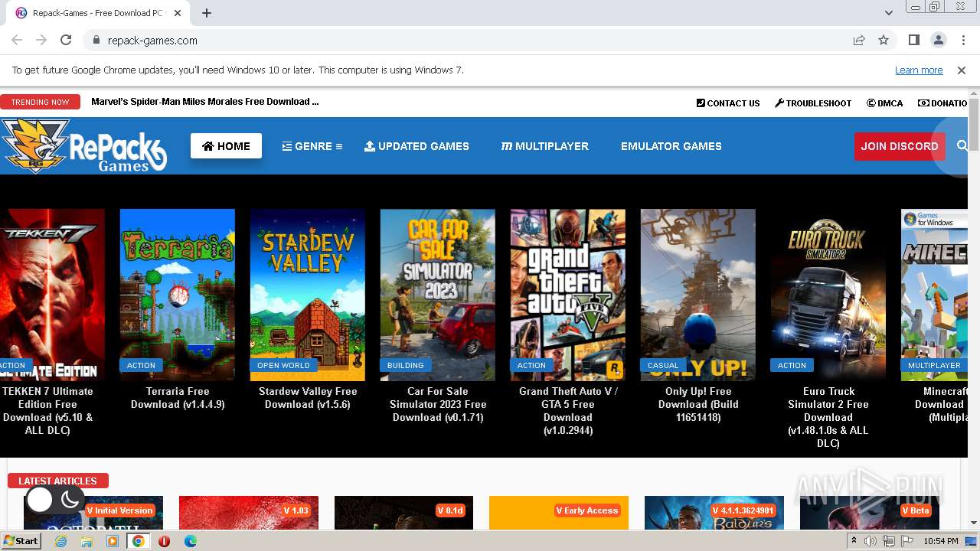Open the TROUBLESHOOT link

pyautogui.click(x=813, y=103)
